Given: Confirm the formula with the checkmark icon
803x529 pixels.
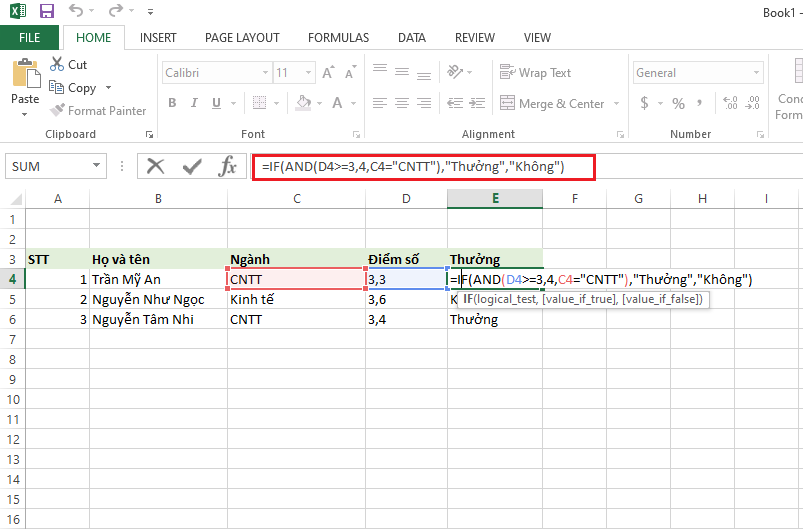Looking at the screenshot, I should pos(192,166).
